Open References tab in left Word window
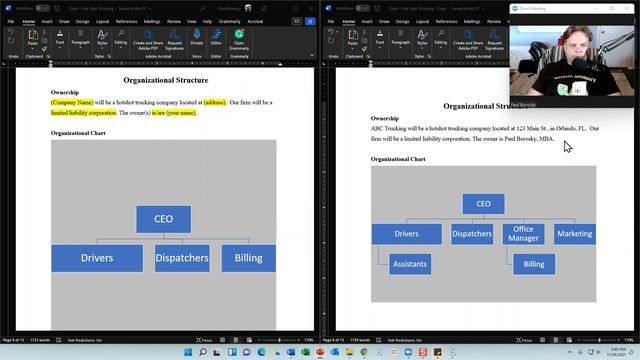The width and height of the screenshot is (640, 360). point(126,21)
